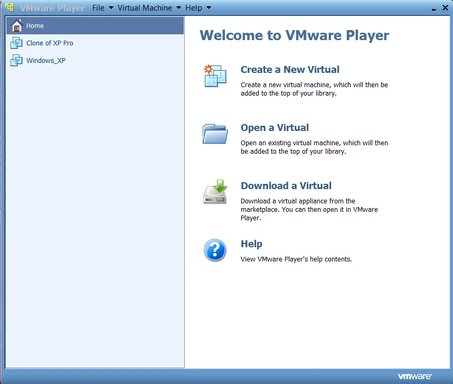Click 'View VMware Player's help contents' text
Image resolution: width=453 pixels, height=384 pixels.
(x=296, y=259)
